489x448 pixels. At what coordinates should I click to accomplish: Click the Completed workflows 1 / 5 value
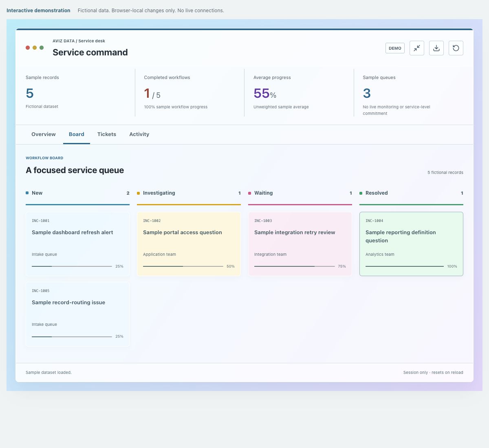152,94
